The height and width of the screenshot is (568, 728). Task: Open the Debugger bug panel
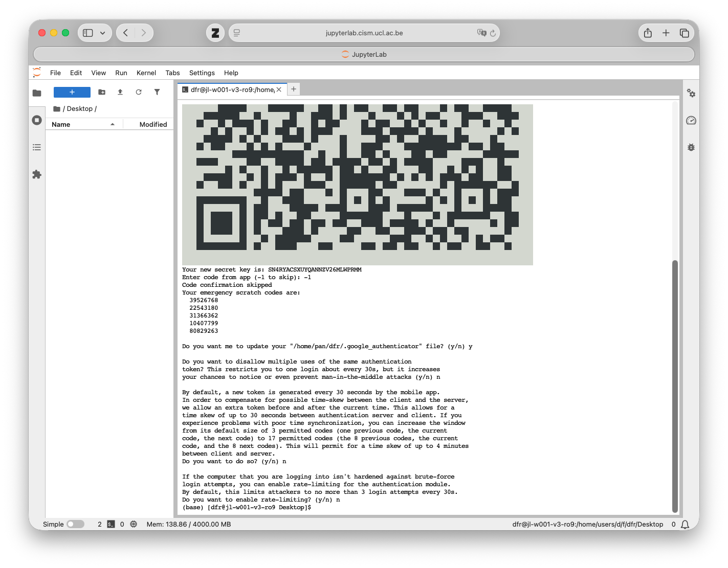691,147
